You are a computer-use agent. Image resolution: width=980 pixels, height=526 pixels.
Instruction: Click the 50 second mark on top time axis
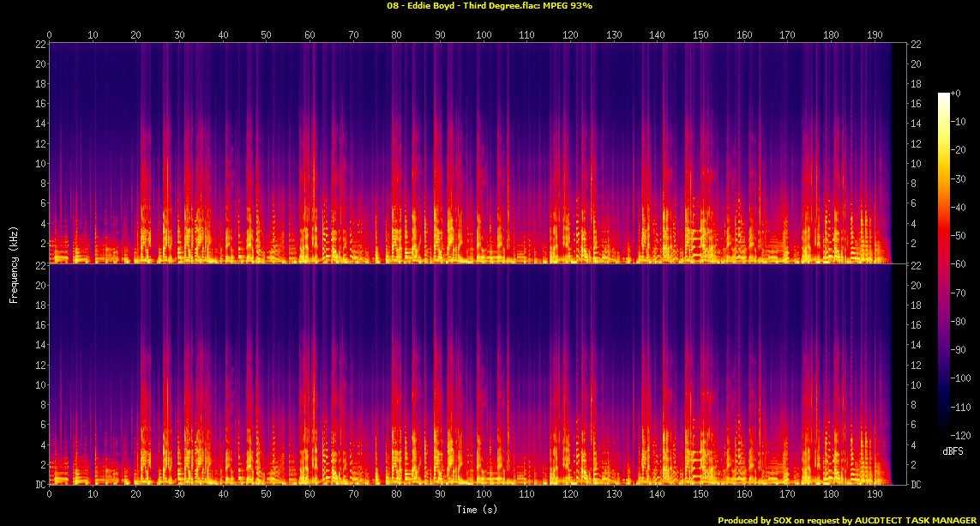[x=267, y=35]
